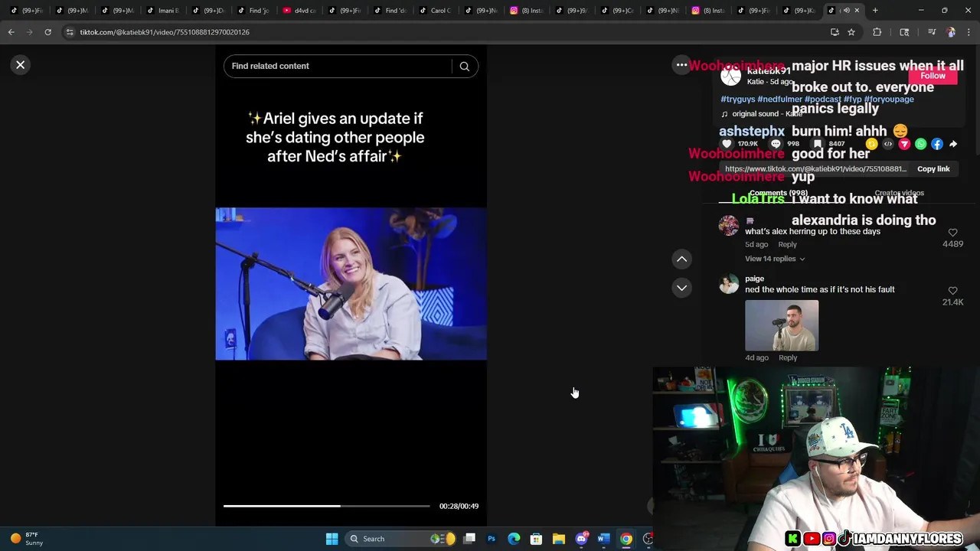Click the playing video frame of Ariel
The image size is (980, 551).
click(x=351, y=284)
